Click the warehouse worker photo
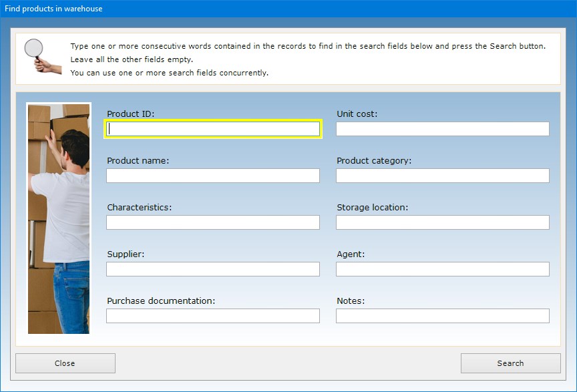577x392 pixels. coord(59,218)
